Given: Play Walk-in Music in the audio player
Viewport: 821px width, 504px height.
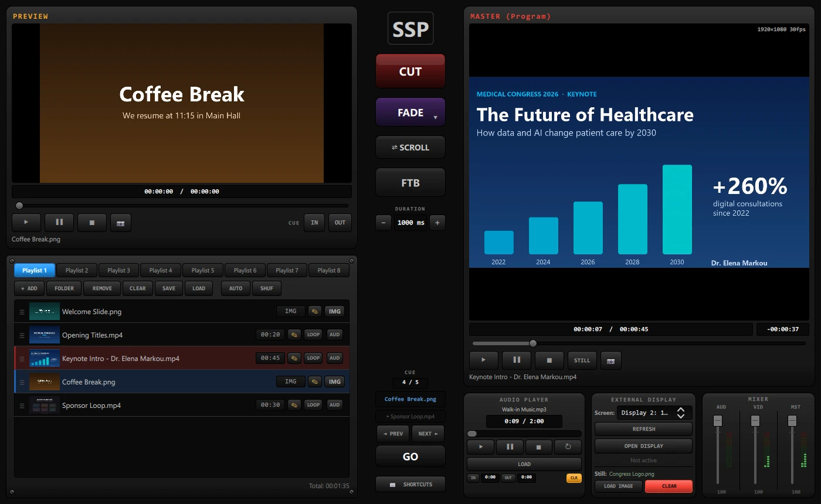Looking at the screenshot, I should click(481, 447).
